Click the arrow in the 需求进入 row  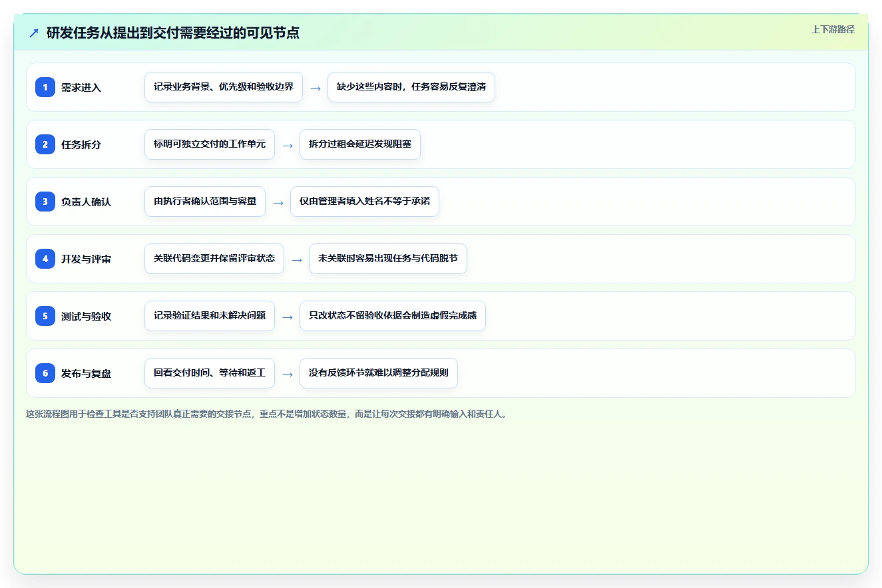pos(316,88)
